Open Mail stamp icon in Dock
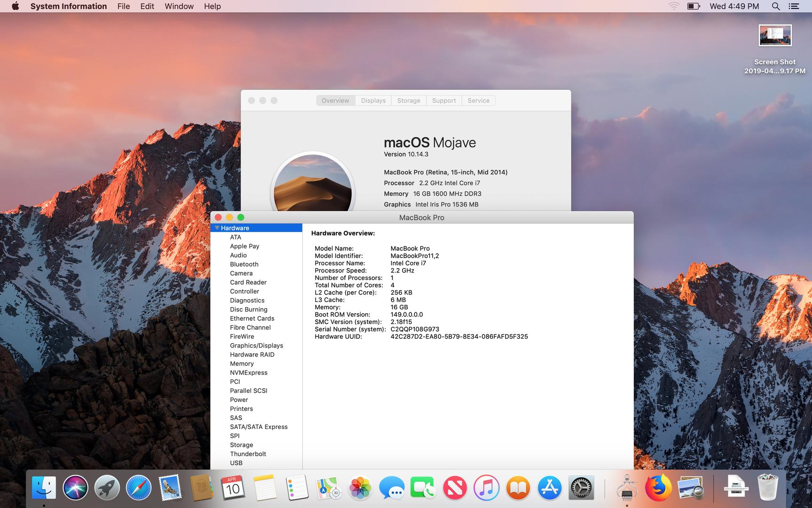This screenshot has width=812, height=508. (170, 487)
